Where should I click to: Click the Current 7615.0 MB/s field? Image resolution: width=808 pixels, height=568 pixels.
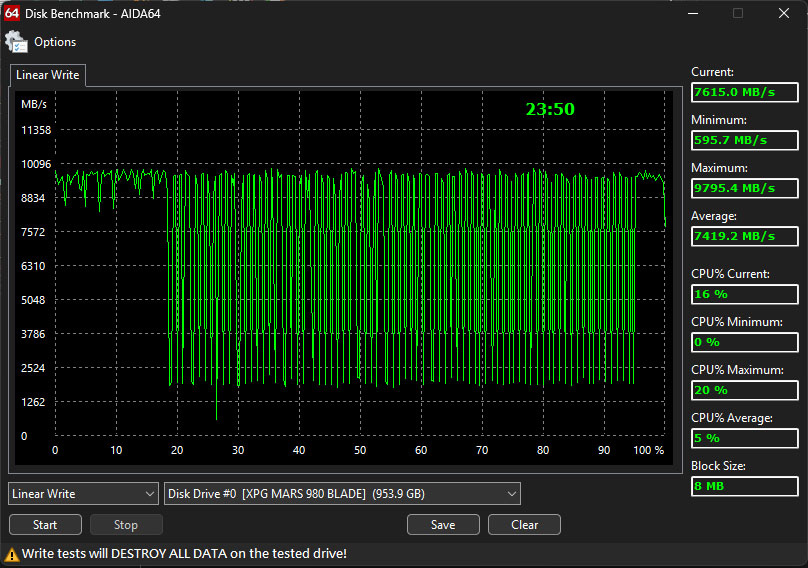click(x=745, y=92)
